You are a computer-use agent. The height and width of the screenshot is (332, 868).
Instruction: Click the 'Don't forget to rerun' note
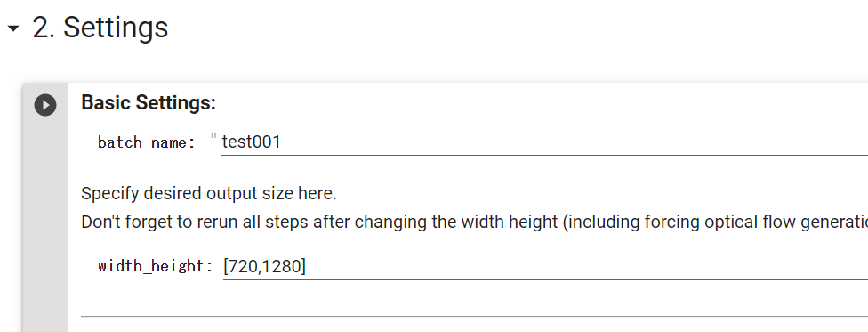click(474, 222)
